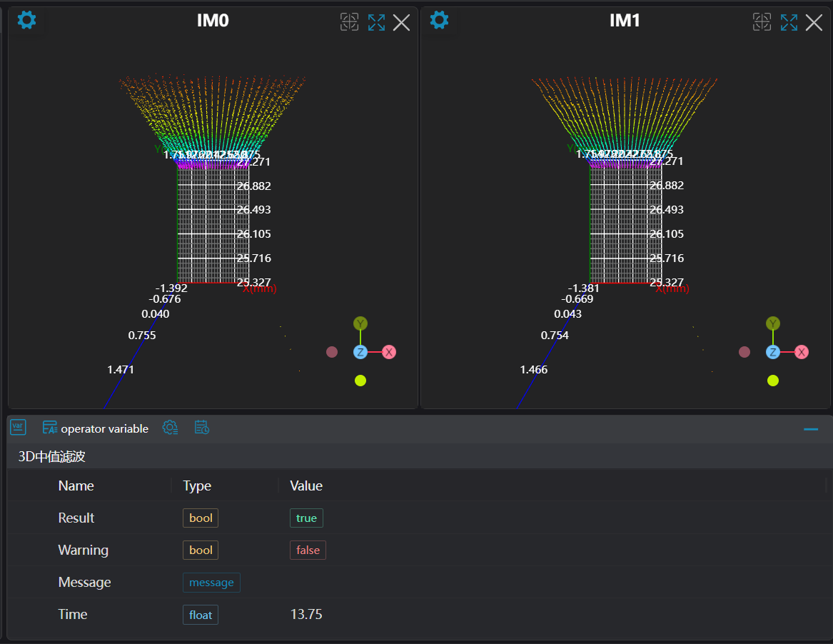Click the var icon in variable toolbar

(x=19, y=428)
